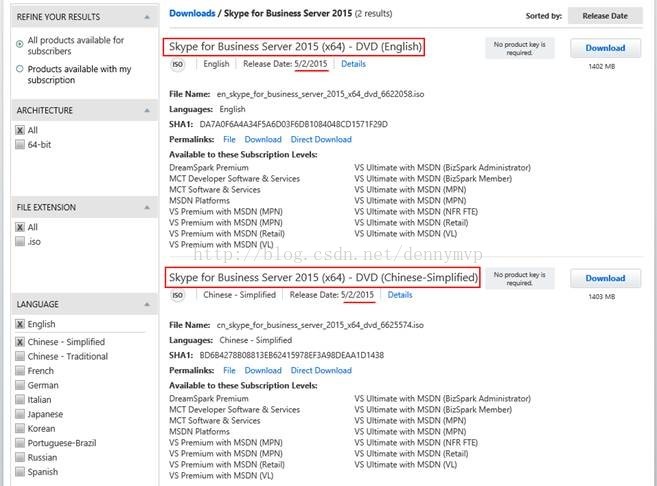Collapse the File Extension filter section

(x=147, y=207)
